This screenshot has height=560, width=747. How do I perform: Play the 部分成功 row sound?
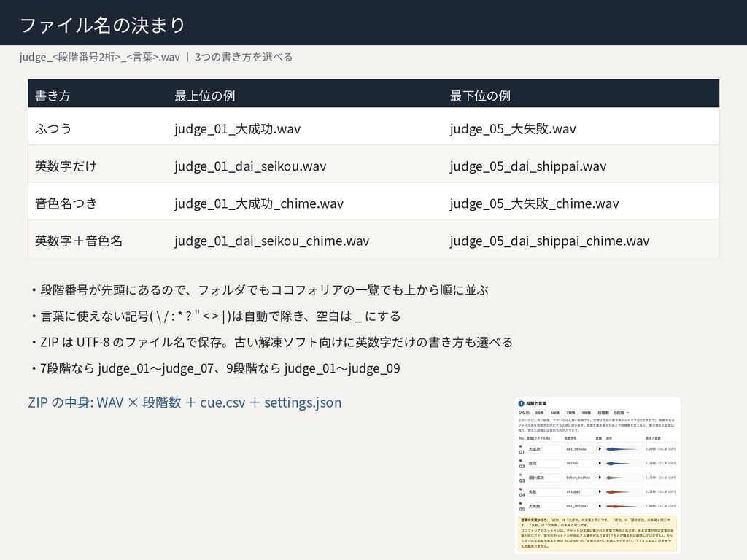pyautogui.click(x=600, y=478)
